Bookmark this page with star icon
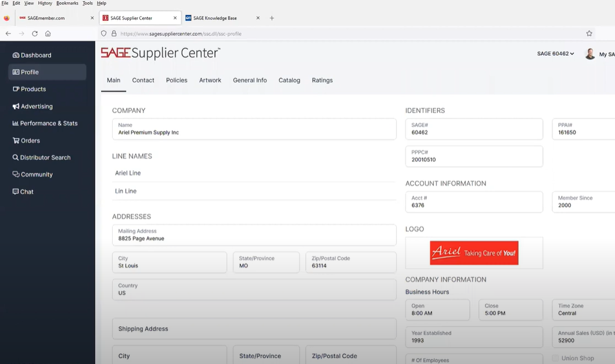 pos(589,34)
